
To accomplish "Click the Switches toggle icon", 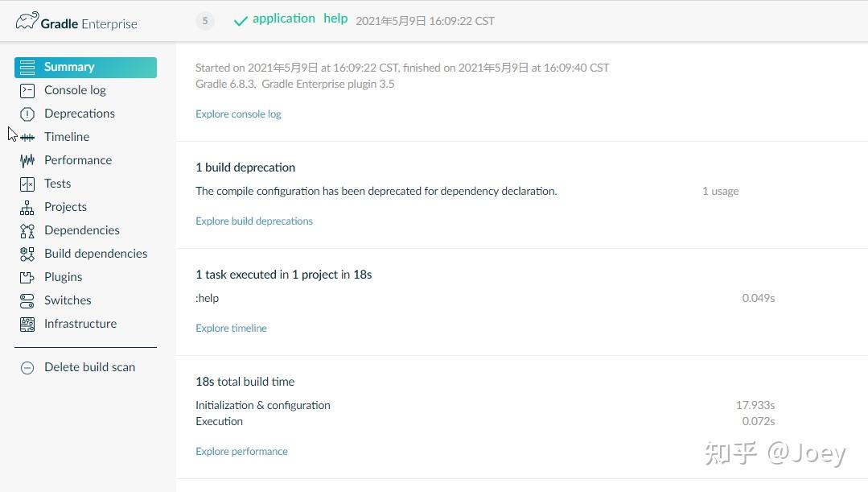I will pyautogui.click(x=27, y=300).
